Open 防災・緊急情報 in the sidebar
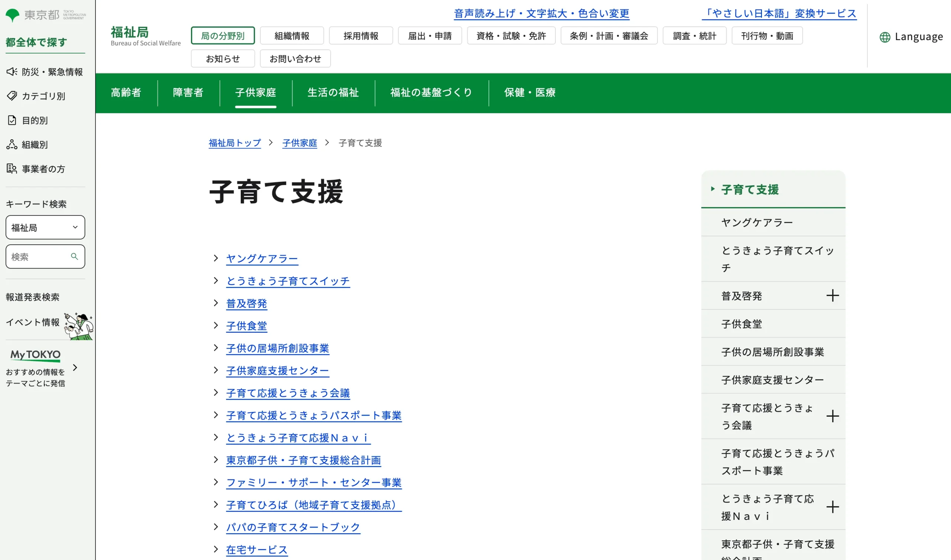 (x=45, y=72)
